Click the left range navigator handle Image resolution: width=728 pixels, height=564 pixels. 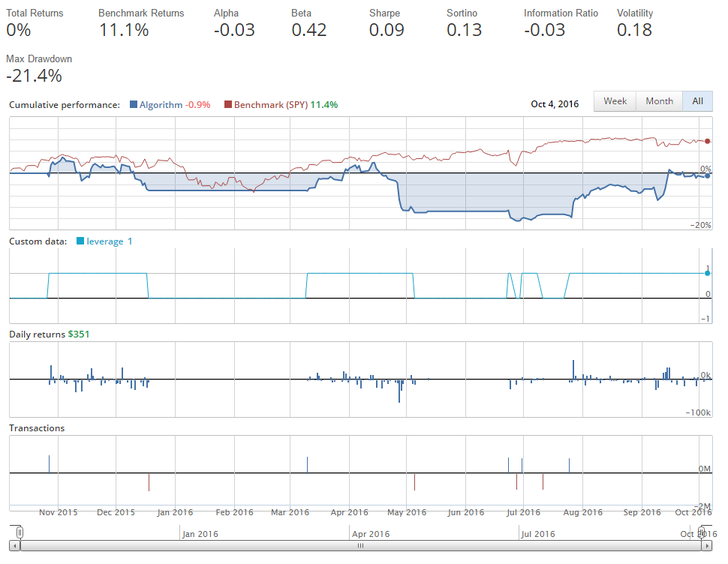(x=20, y=532)
